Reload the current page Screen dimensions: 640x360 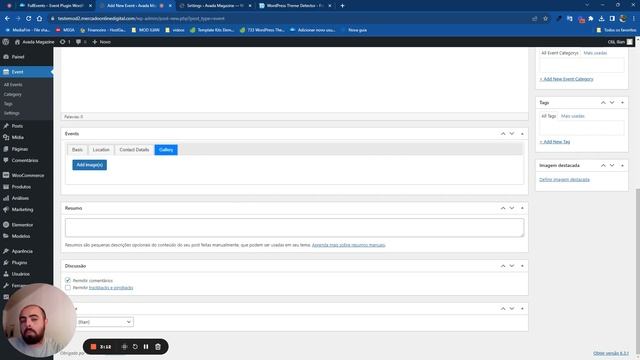click(x=29, y=18)
